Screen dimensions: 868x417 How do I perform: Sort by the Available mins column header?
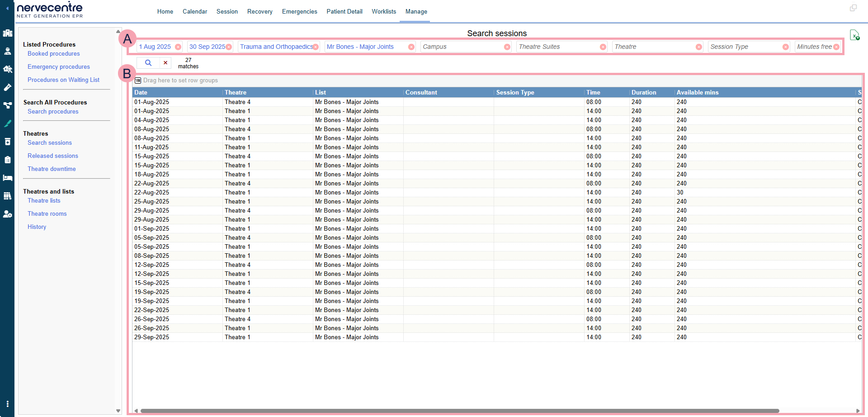[697, 93]
